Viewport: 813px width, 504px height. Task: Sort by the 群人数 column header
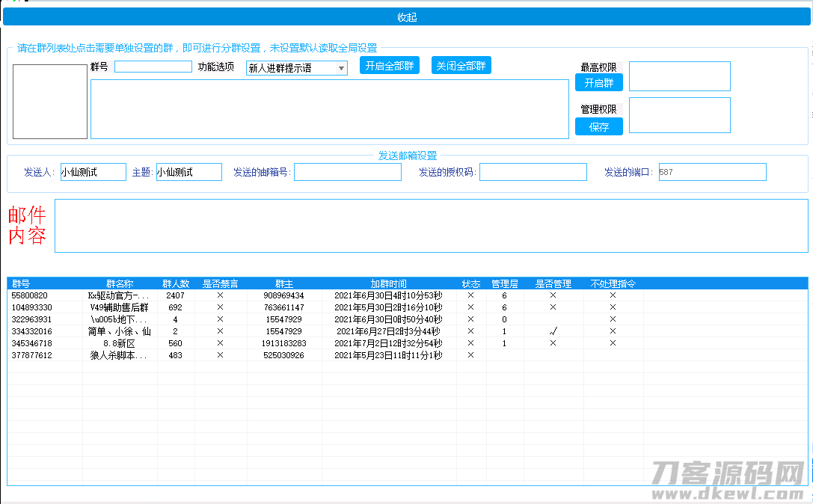click(176, 283)
